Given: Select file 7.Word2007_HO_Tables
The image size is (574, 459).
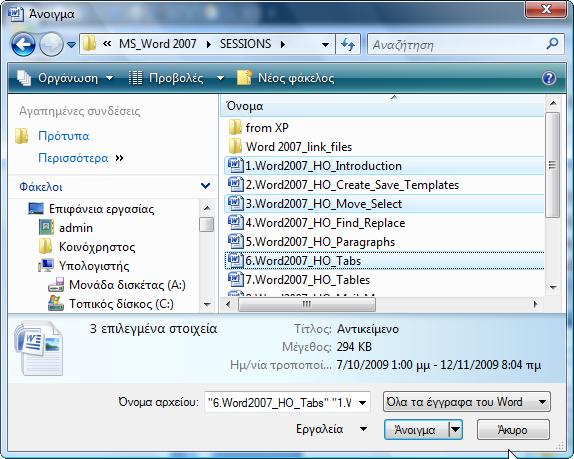Looking at the screenshot, I should coord(308,280).
